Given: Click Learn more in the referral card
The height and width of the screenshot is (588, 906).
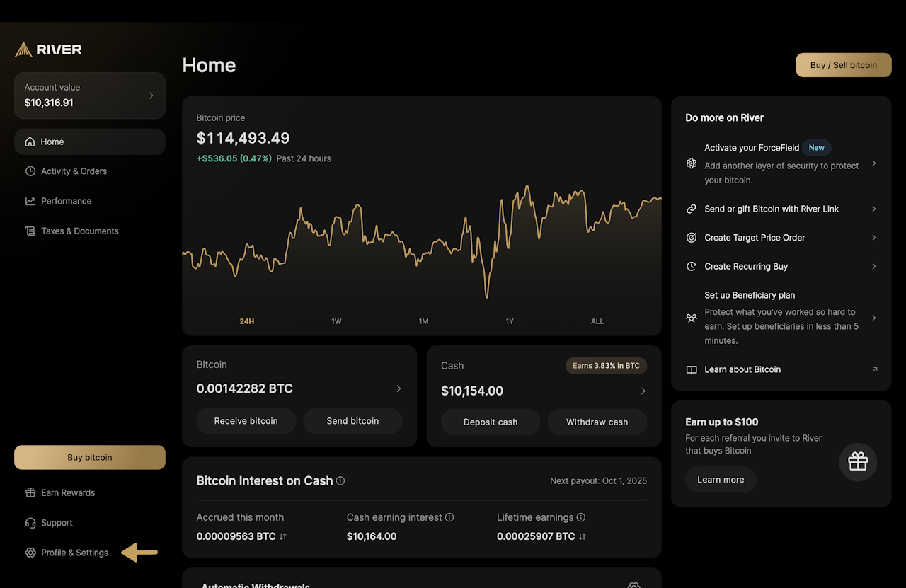Looking at the screenshot, I should tap(721, 480).
